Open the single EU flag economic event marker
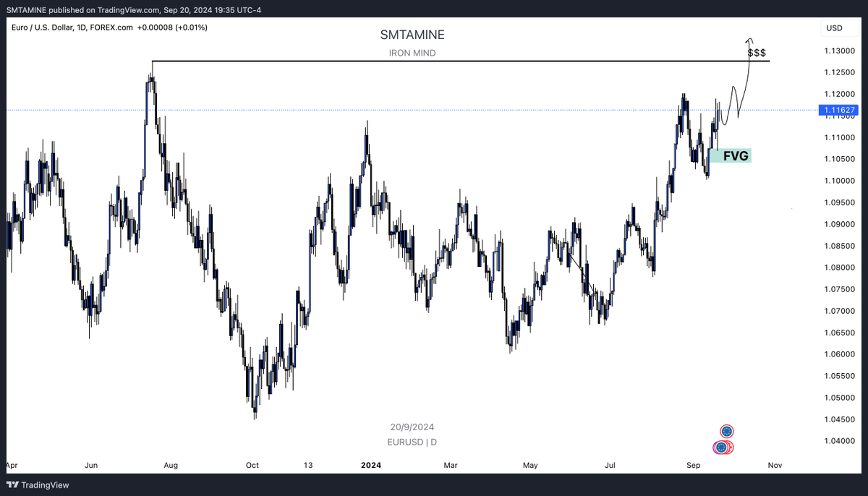 (x=728, y=431)
